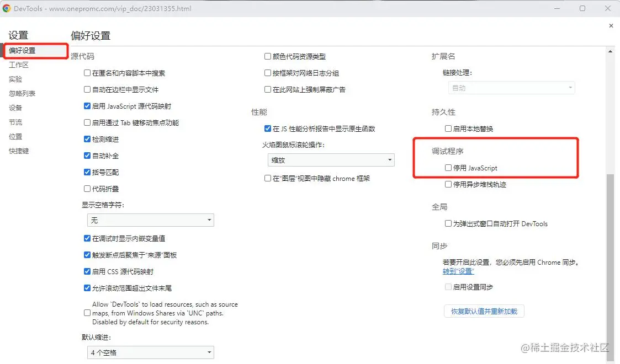
Task: Click the 性能 section heading
Action: click(259, 112)
